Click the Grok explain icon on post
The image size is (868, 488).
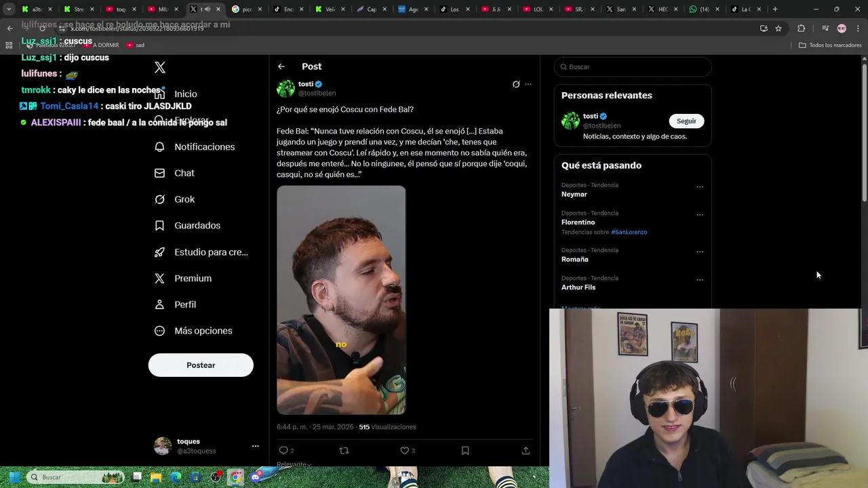pos(516,84)
